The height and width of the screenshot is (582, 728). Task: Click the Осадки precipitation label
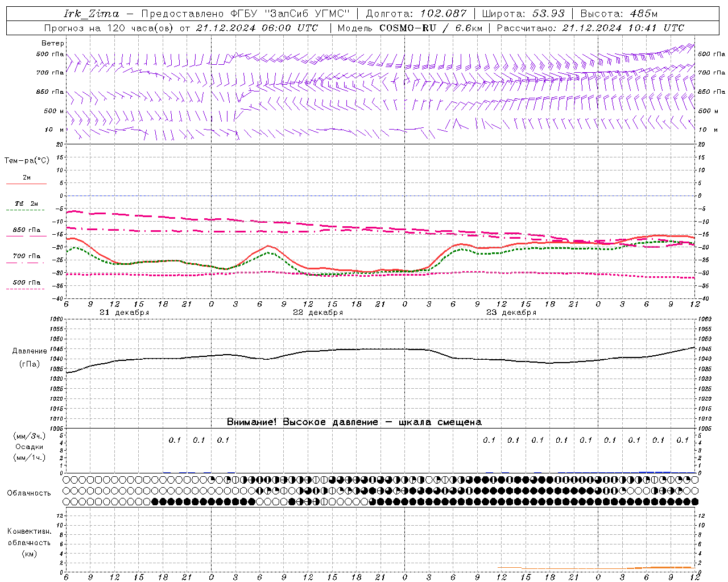(30, 447)
